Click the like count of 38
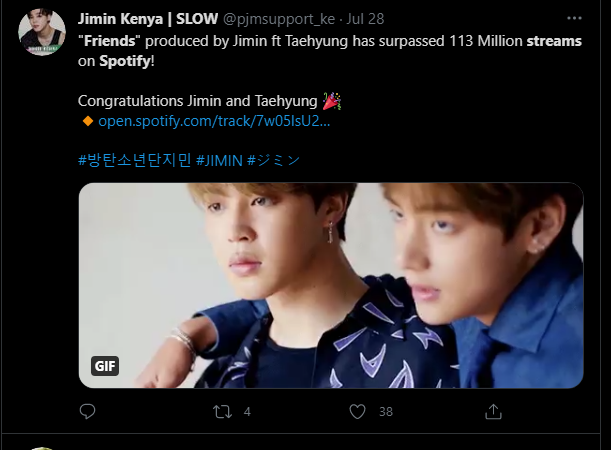 click(385, 411)
